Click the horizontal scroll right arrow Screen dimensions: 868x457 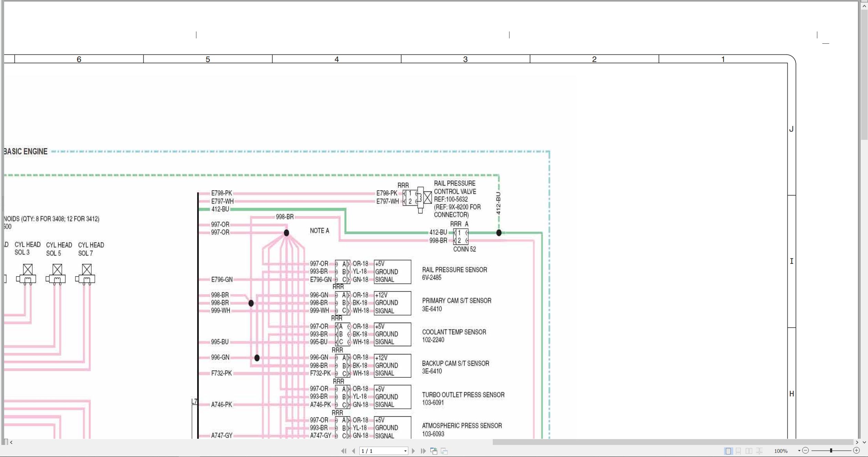click(x=857, y=442)
